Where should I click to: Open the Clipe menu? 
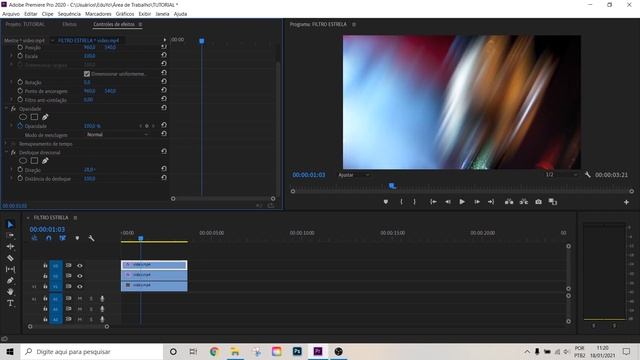(47, 14)
